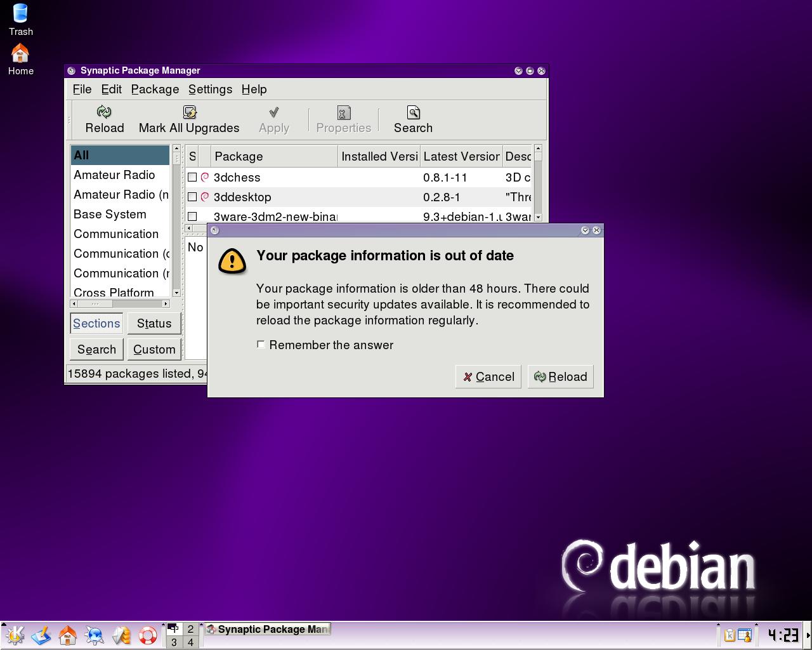This screenshot has width=812, height=650.
Task: Click the hide-panel arrow at taskbar end
Action: (808, 635)
